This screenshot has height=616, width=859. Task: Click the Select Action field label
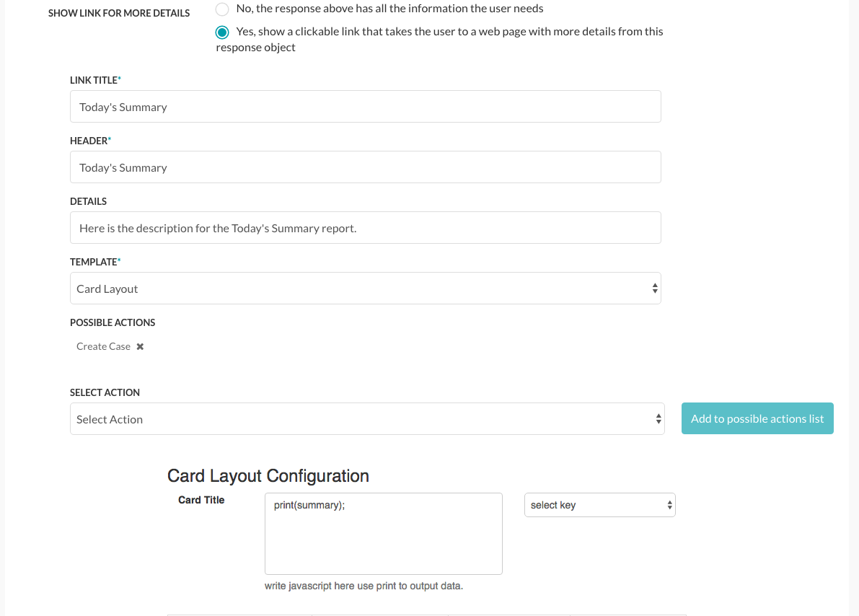[x=105, y=392]
